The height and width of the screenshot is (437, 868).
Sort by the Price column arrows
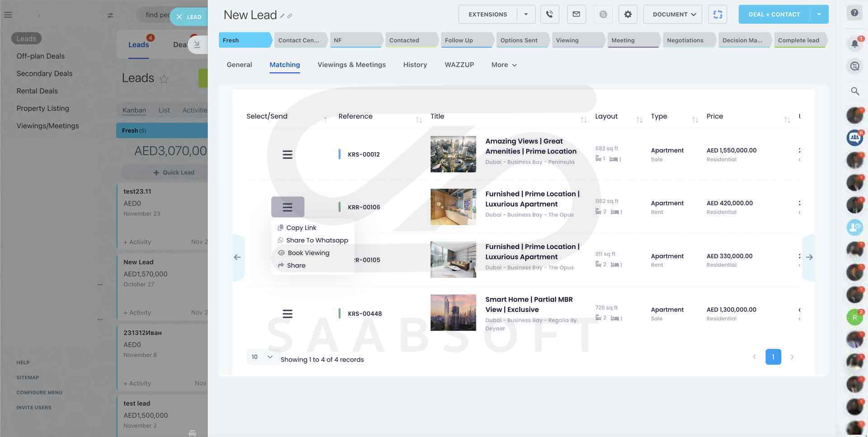tap(787, 120)
